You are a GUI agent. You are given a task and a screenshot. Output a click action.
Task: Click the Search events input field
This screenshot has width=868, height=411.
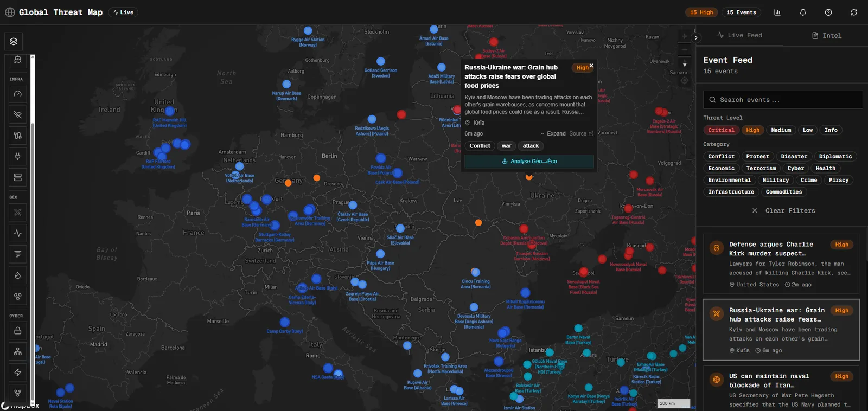783,100
